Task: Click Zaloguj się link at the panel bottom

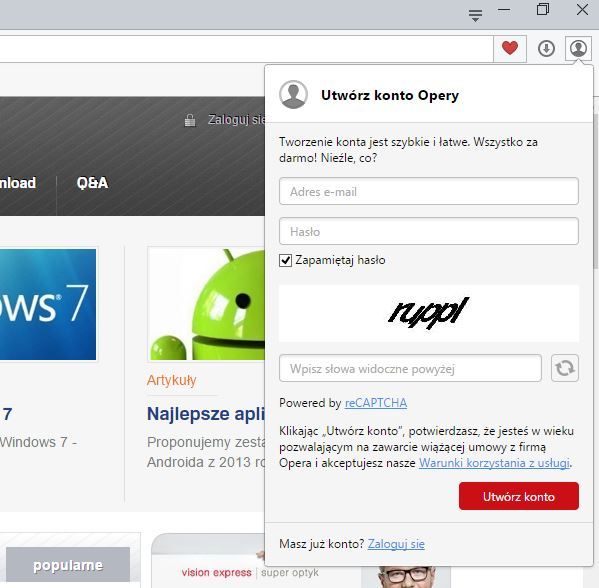Action: [x=396, y=544]
